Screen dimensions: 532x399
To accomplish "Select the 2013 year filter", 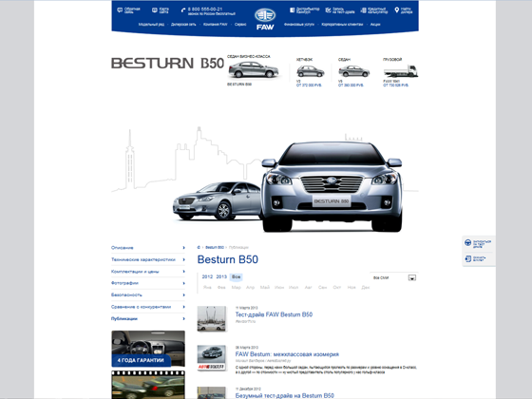I will [x=221, y=276].
